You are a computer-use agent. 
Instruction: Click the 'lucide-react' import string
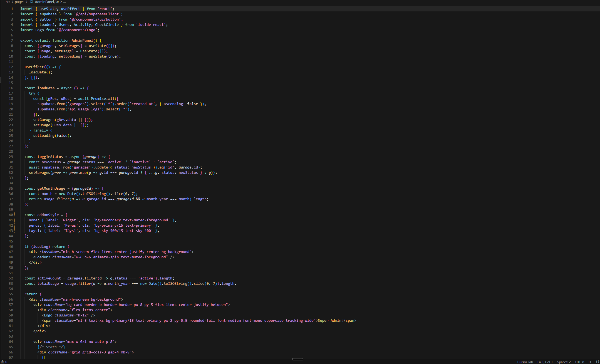point(151,25)
